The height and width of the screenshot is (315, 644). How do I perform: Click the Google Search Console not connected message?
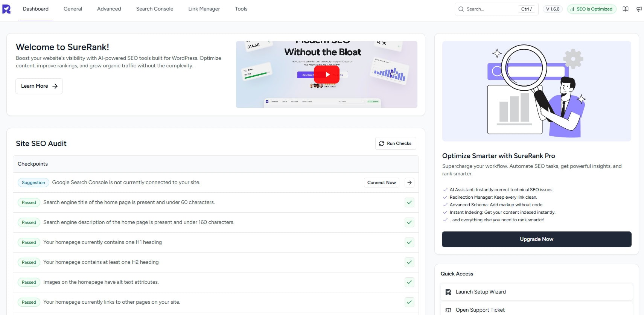click(x=126, y=183)
